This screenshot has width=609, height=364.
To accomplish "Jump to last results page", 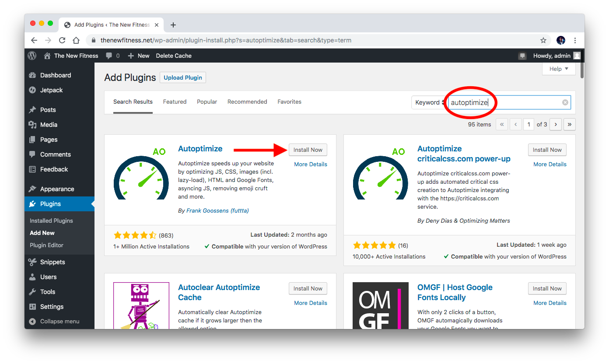I will click(x=570, y=124).
